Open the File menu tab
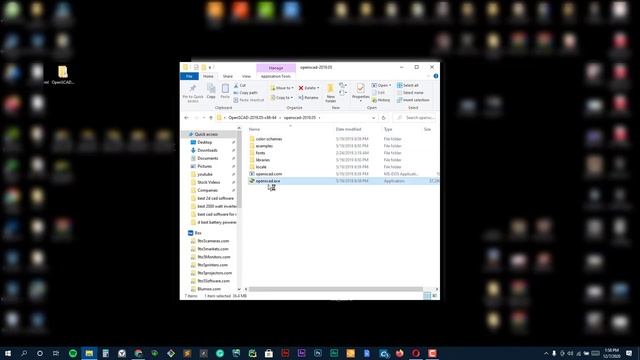This screenshot has width=640, height=360. tap(189, 76)
